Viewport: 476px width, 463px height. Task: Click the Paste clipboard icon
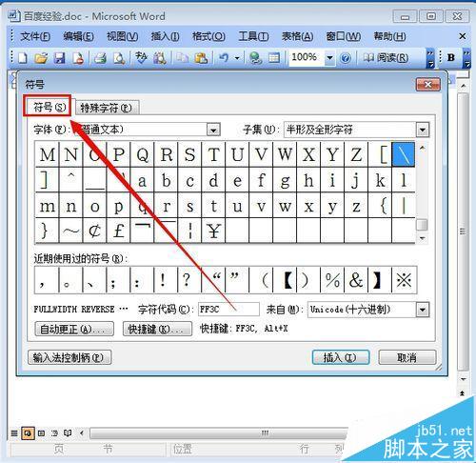(x=201, y=58)
